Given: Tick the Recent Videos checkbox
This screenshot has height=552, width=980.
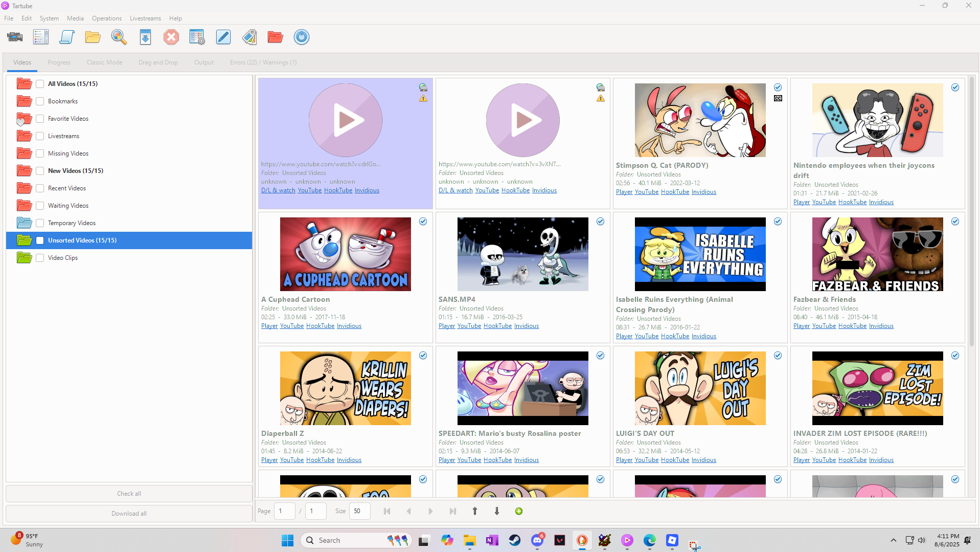Looking at the screenshot, I should point(40,188).
